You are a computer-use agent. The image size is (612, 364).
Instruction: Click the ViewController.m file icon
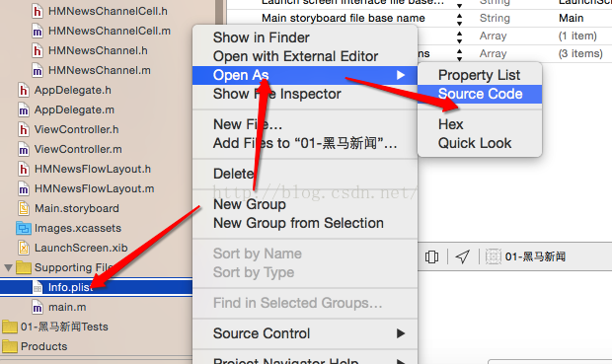point(24,149)
